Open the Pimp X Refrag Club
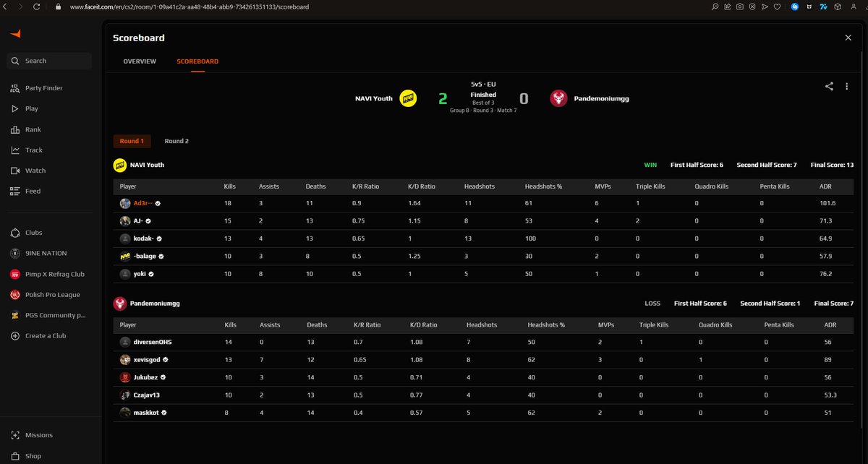This screenshot has width=868, height=464. coord(47,274)
